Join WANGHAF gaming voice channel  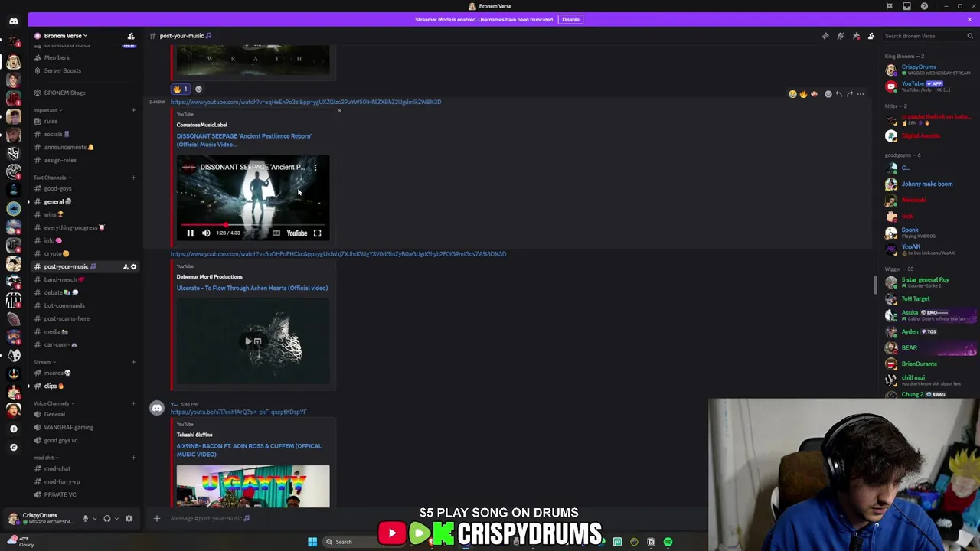click(x=84, y=427)
